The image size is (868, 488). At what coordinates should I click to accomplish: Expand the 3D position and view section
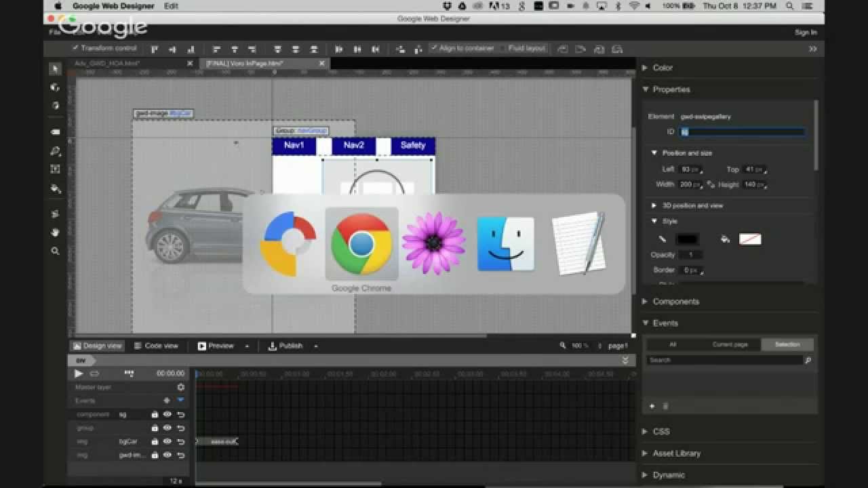click(692, 205)
